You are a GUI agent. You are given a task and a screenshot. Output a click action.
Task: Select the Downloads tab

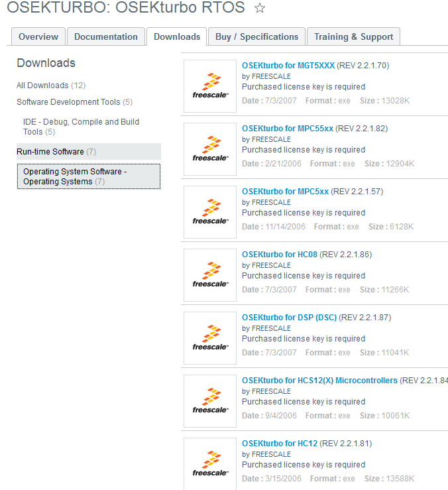click(177, 36)
